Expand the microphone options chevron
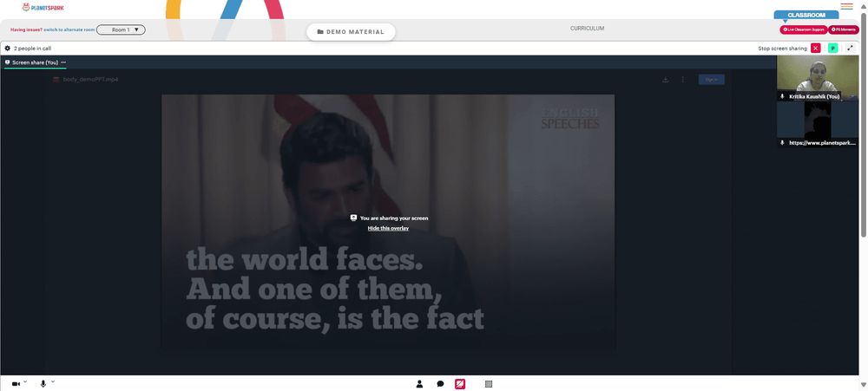The height and width of the screenshot is (391, 868). tap(53, 381)
